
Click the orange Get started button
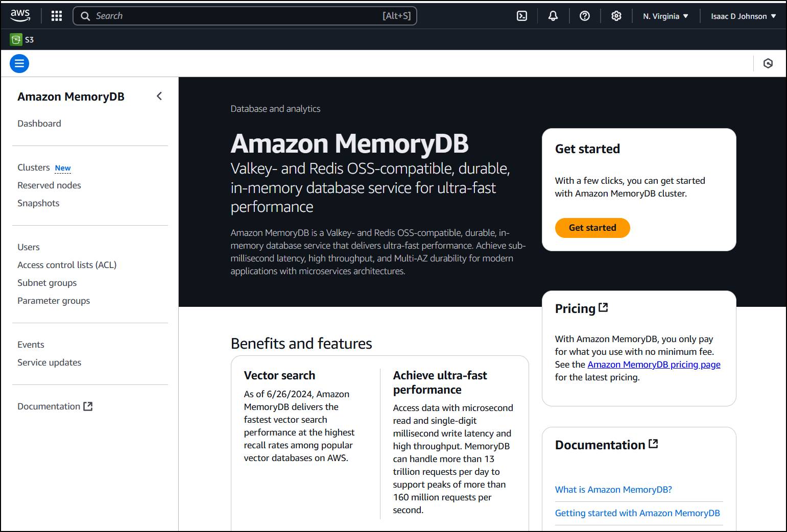(x=592, y=228)
